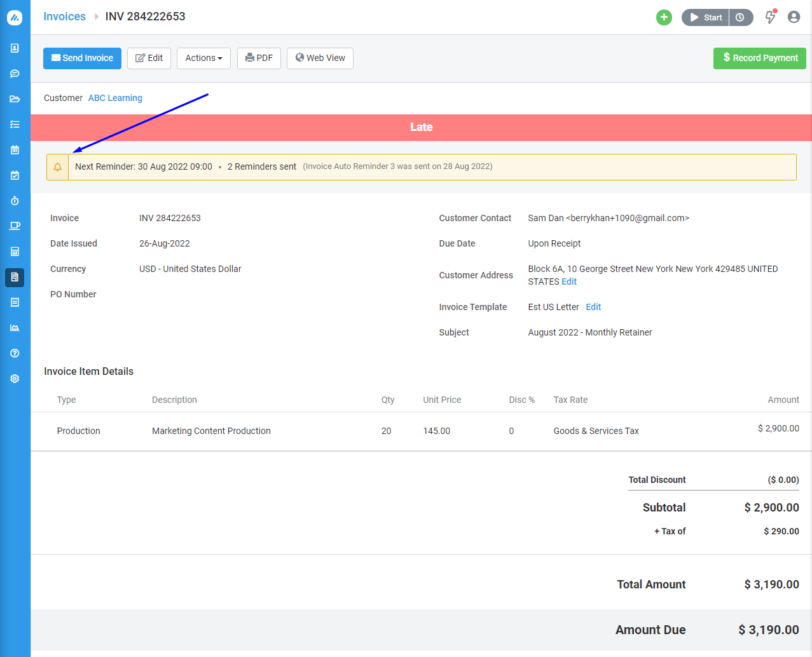Open the stopwatch timer sidebar icon
812x657 pixels.
[15, 201]
